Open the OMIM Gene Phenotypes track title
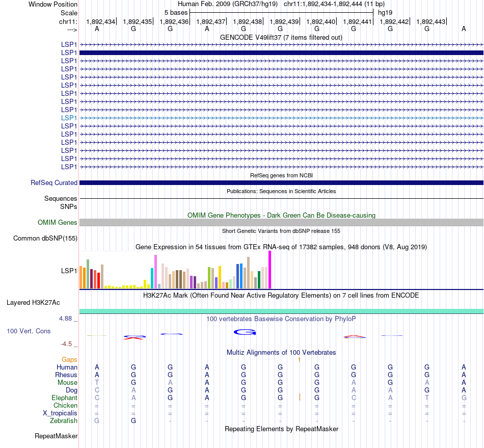This screenshot has height=448, width=484. tap(281, 215)
